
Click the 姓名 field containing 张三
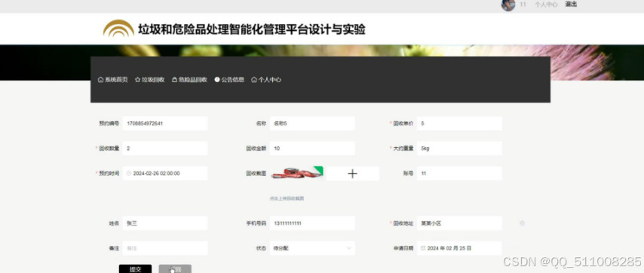[165, 223]
